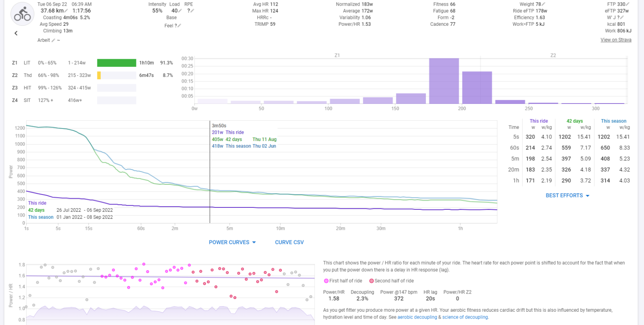The height and width of the screenshot is (325, 644).
Task: Edit training load via pencil beside 40
Action: pyautogui.click(x=180, y=11)
